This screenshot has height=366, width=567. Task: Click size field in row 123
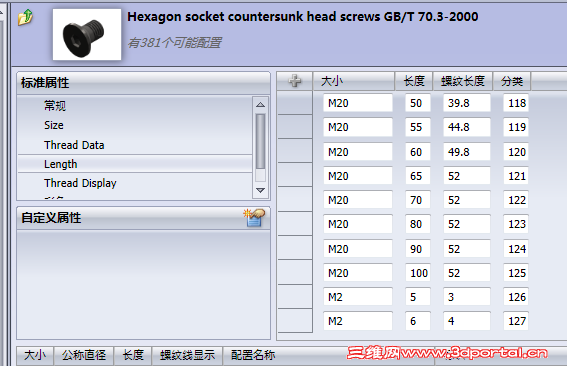(358, 224)
